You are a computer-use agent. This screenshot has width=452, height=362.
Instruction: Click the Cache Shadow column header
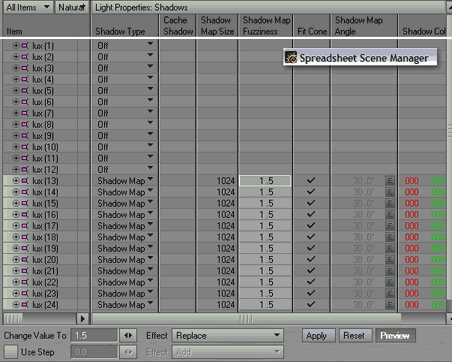point(178,26)
